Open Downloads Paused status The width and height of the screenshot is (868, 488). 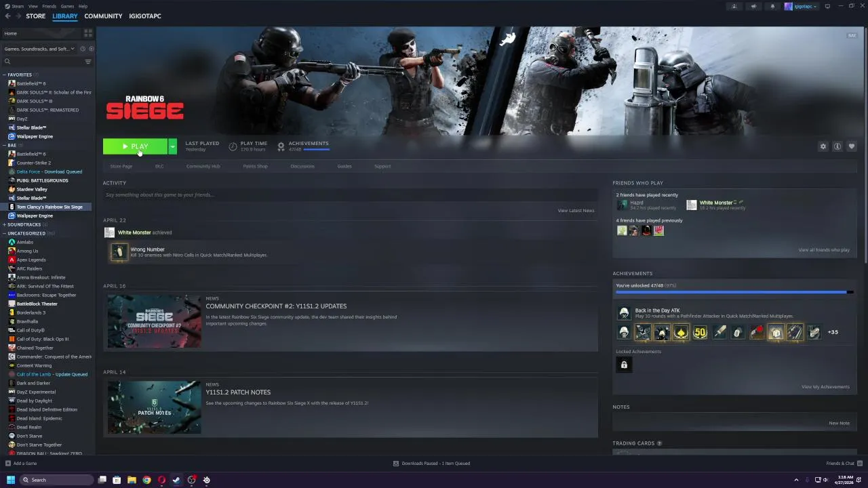tap(432, 464)
